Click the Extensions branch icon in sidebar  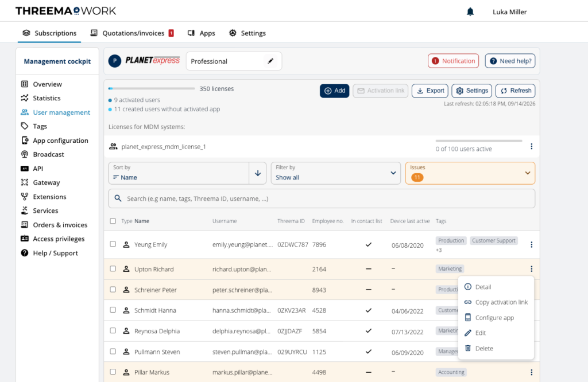click(25, 197)
